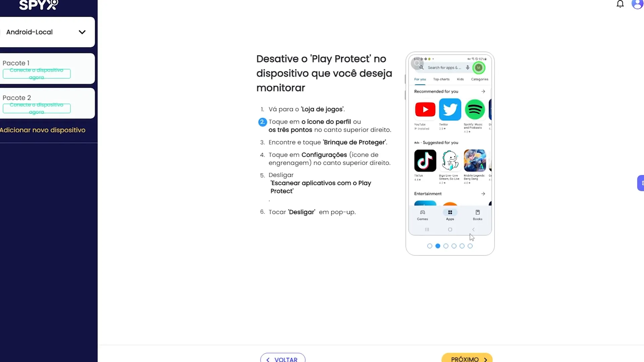
Task: Click the Twitter app icon in Play Store
Action: pyautogui.click(x=450, y=109)
